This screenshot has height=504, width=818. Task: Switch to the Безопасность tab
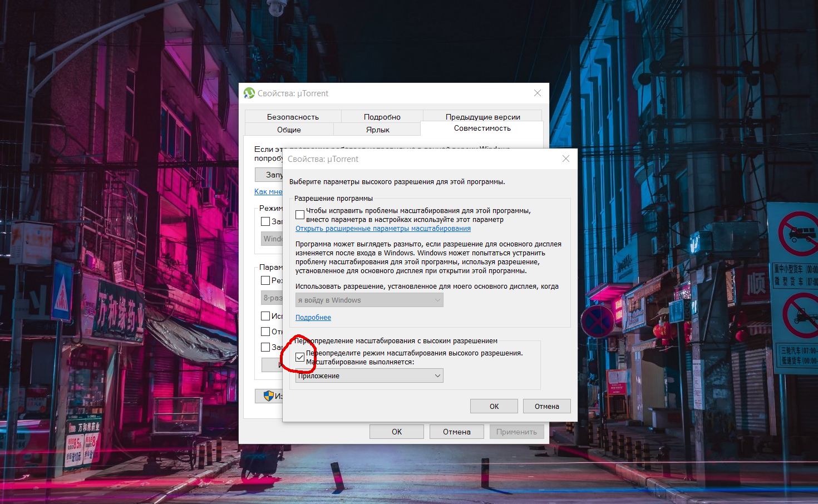tap(293, 117)
